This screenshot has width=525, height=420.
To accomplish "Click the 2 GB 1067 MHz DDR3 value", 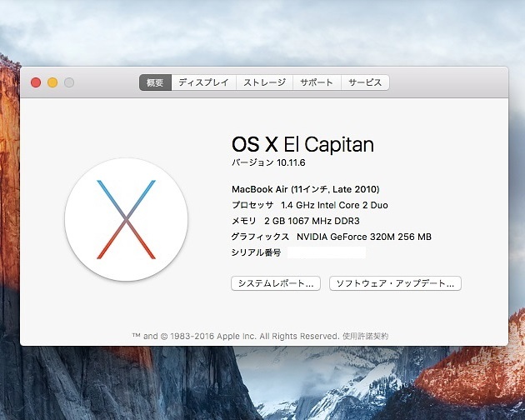I will (x=312, y=221).
